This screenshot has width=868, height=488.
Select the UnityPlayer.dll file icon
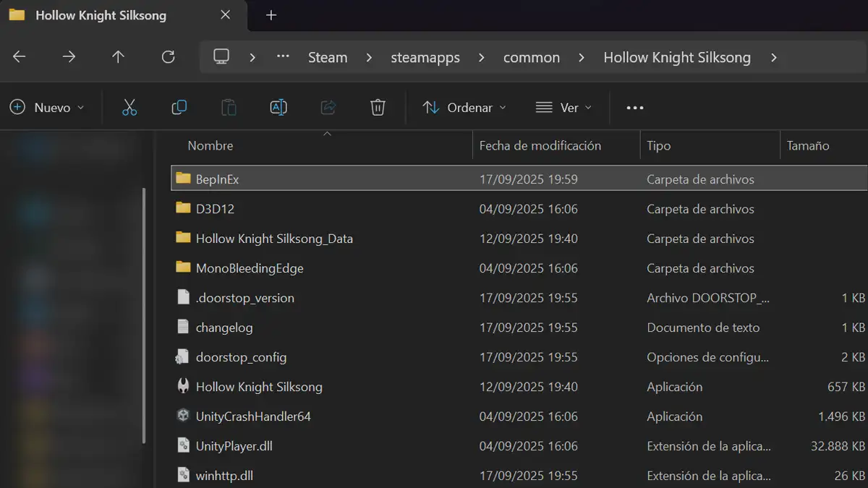pos(183,445)
